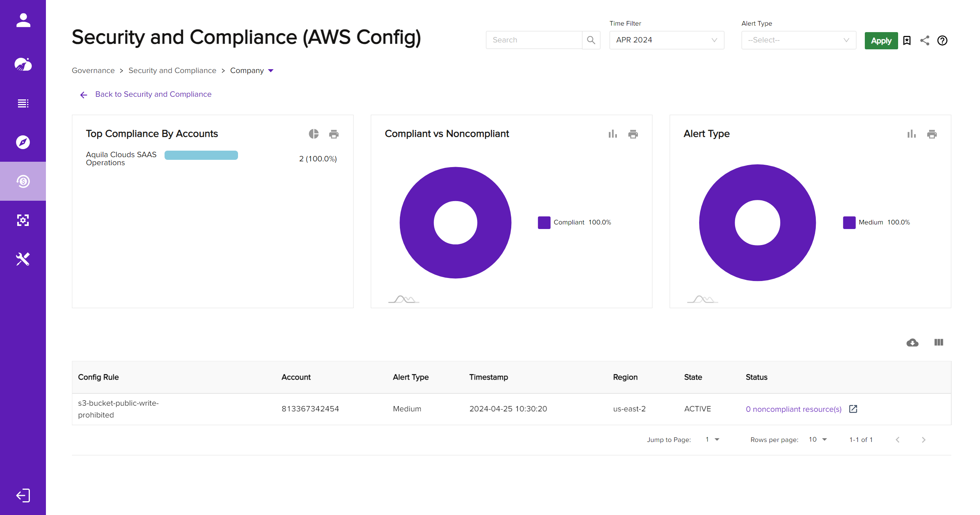Click the ACTIVE state cell
This screenshot has width=980, height=515.
[697, 409]
